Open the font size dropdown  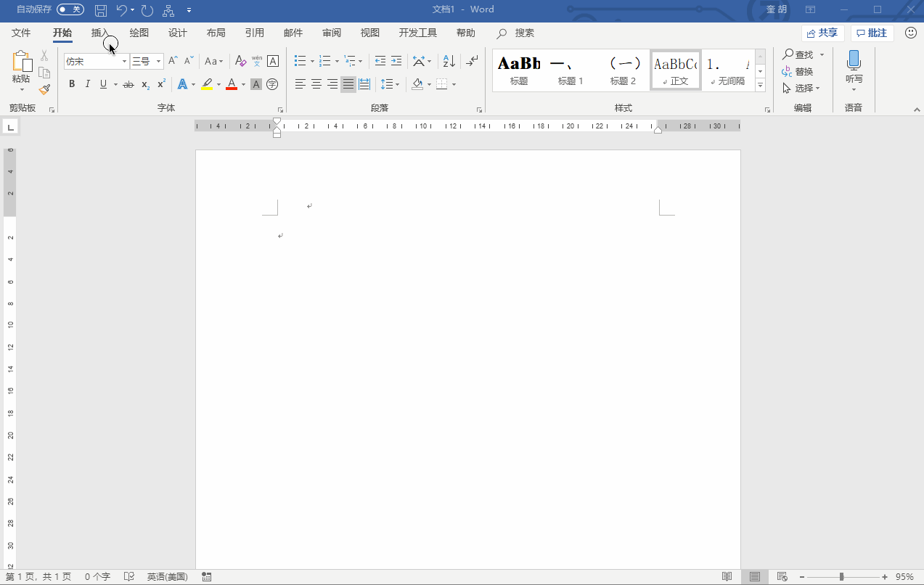click(x=158, y=62)
